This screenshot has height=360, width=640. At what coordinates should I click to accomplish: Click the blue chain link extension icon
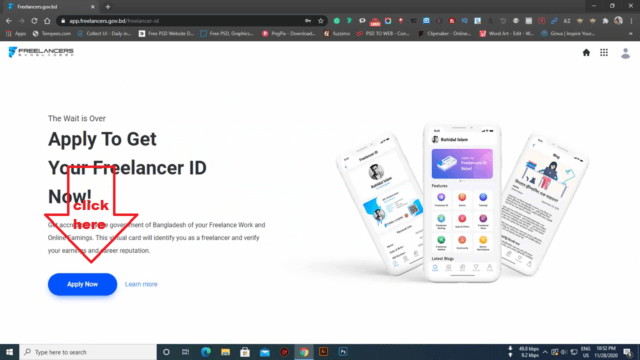554,21
